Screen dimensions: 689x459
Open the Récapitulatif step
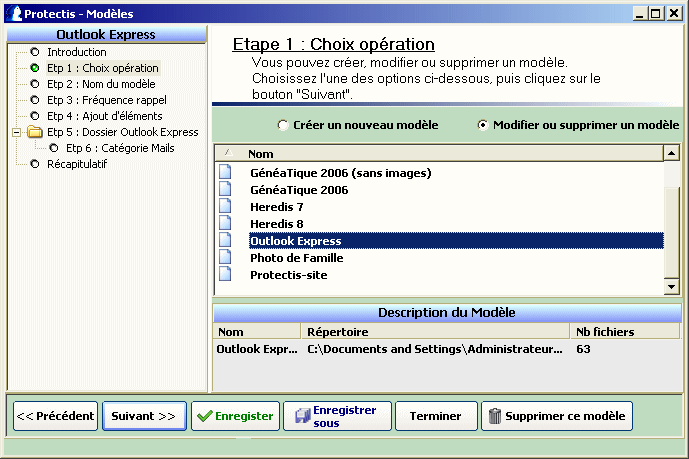pyautogui.click(x=77, y=164)
